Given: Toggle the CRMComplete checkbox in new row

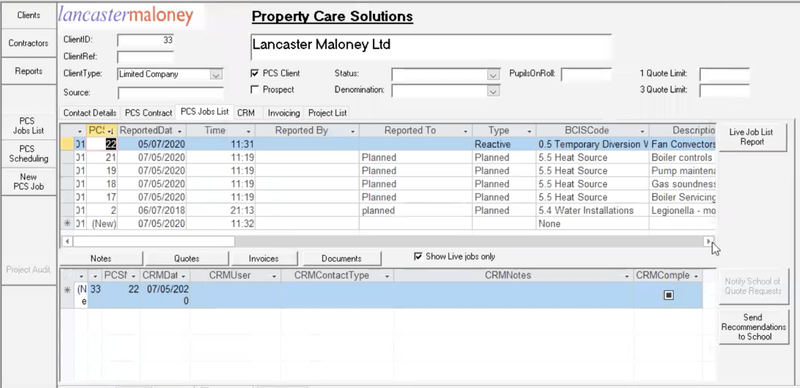Looking at the screenshot, I should coord(668,295).
